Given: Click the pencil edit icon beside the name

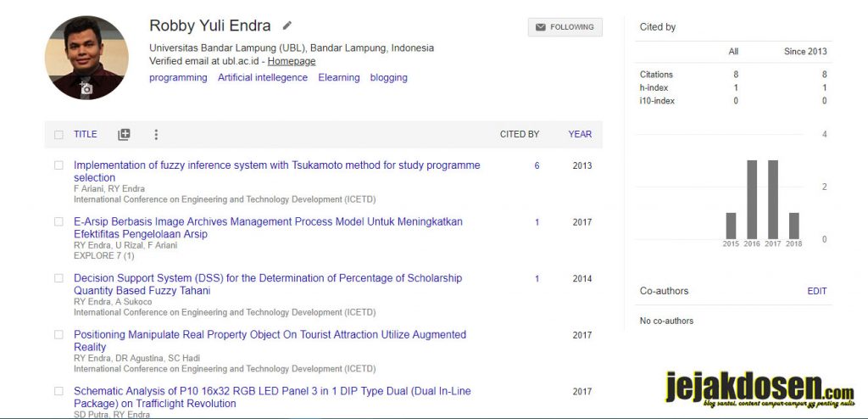Looking at the screenshot, I should pos(287,25).
